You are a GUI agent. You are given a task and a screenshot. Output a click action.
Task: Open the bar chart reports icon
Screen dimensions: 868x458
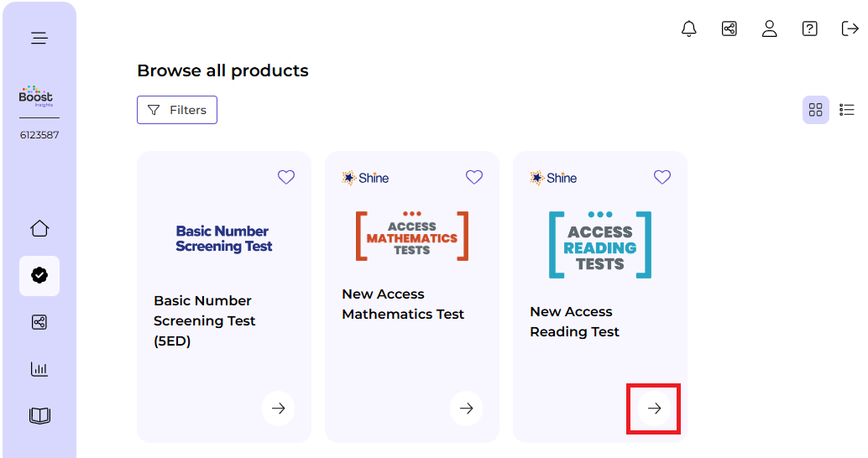[39, 369]
